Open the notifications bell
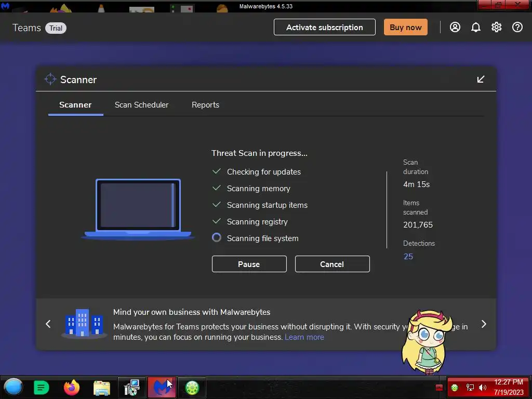Image resolution: width=532 pixels, height=399 pixels. [476, 27]
